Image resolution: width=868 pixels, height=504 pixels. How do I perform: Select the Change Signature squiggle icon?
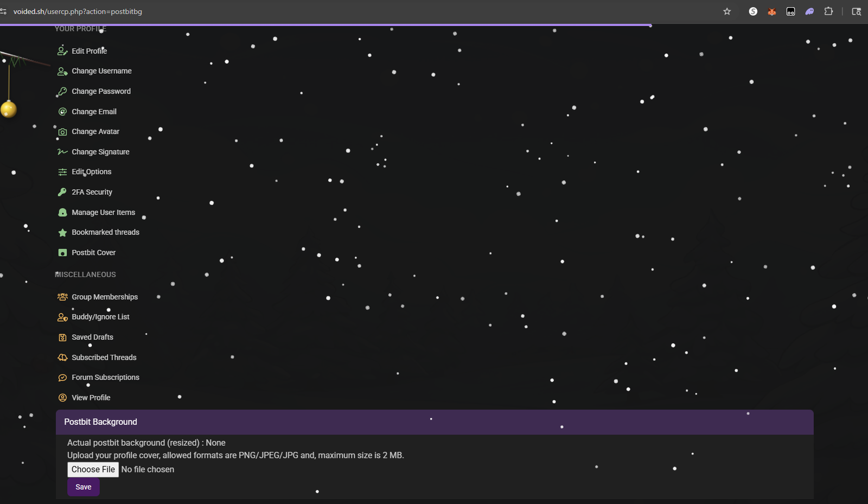pyautogui.click(x=62, y=151)
